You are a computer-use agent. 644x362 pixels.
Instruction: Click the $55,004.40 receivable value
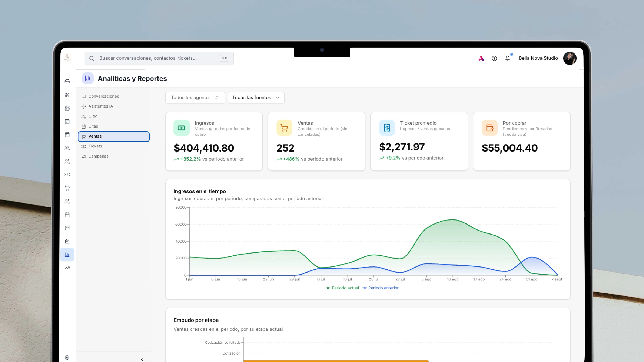coord(509,148)
